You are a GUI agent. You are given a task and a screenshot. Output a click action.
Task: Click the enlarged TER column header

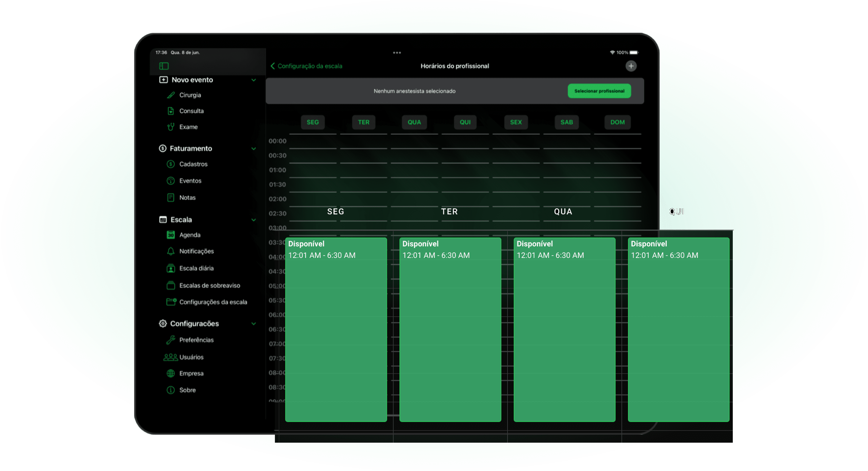pos(449,212)
